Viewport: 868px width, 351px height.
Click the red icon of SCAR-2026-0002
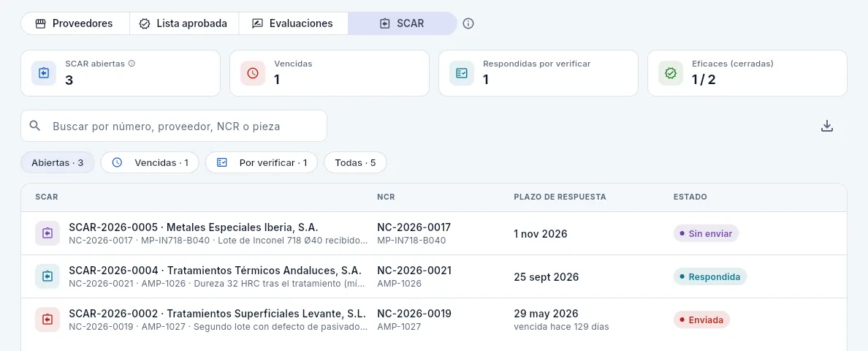[x=47, y=320]
